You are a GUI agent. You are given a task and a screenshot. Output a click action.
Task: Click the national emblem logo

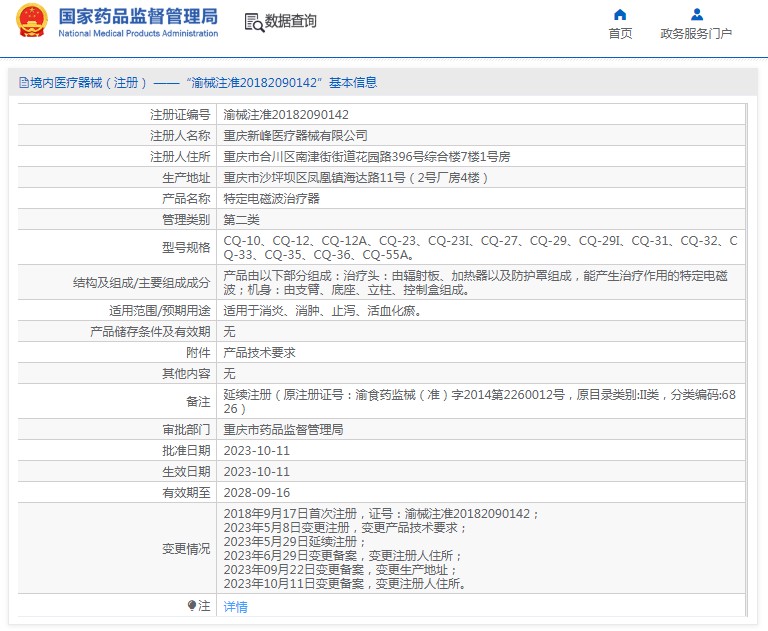[x=32, y=21]
